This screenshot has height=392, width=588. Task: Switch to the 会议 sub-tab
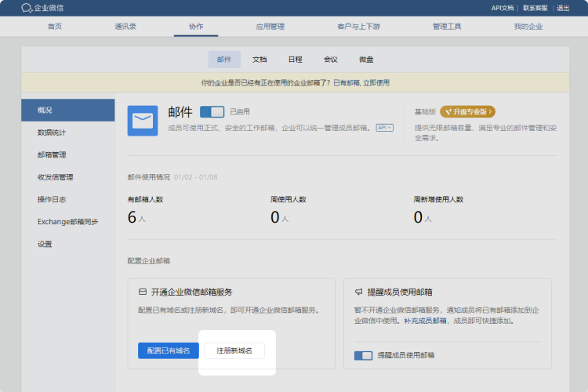tap(331, 60)
